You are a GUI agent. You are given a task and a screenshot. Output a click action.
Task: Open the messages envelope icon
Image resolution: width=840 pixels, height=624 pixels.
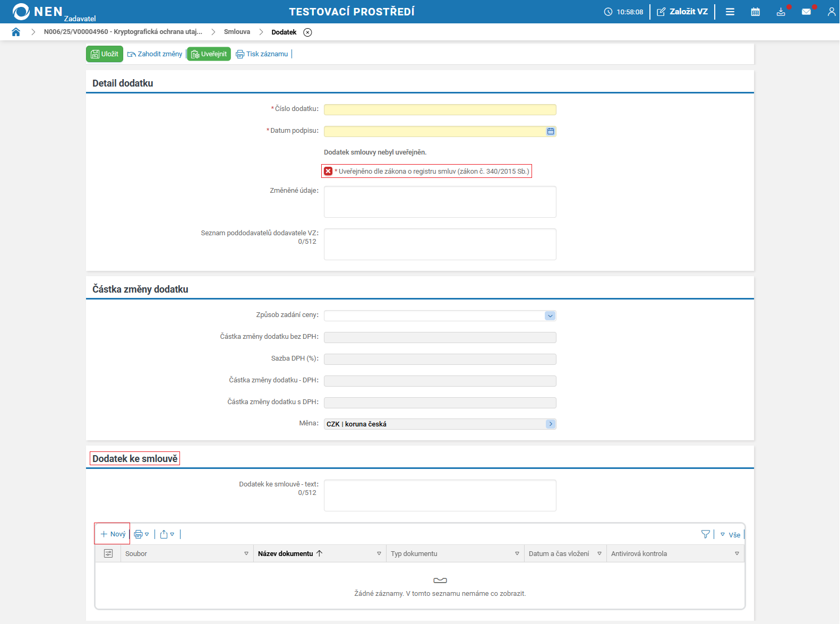point(806,12)
